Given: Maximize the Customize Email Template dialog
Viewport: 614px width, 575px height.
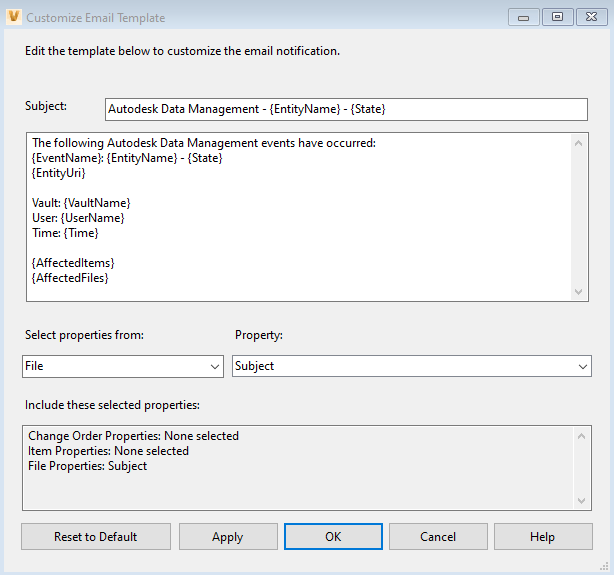Looking at the screenshot, I should pos(558,17).
